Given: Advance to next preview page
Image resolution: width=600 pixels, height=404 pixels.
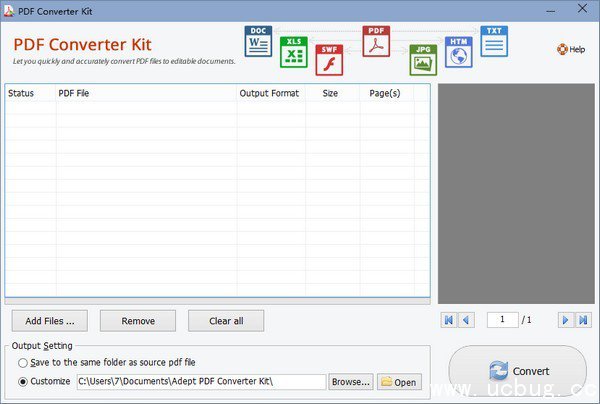Looking at the screenshot, I should pos(565,320).
